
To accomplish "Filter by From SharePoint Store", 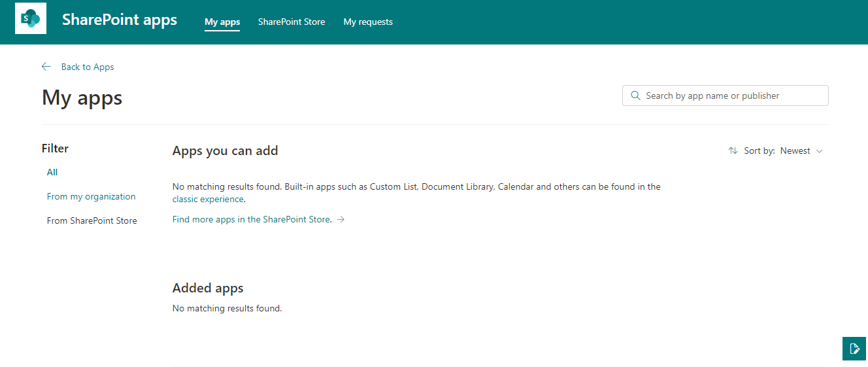I will (92, 220).
